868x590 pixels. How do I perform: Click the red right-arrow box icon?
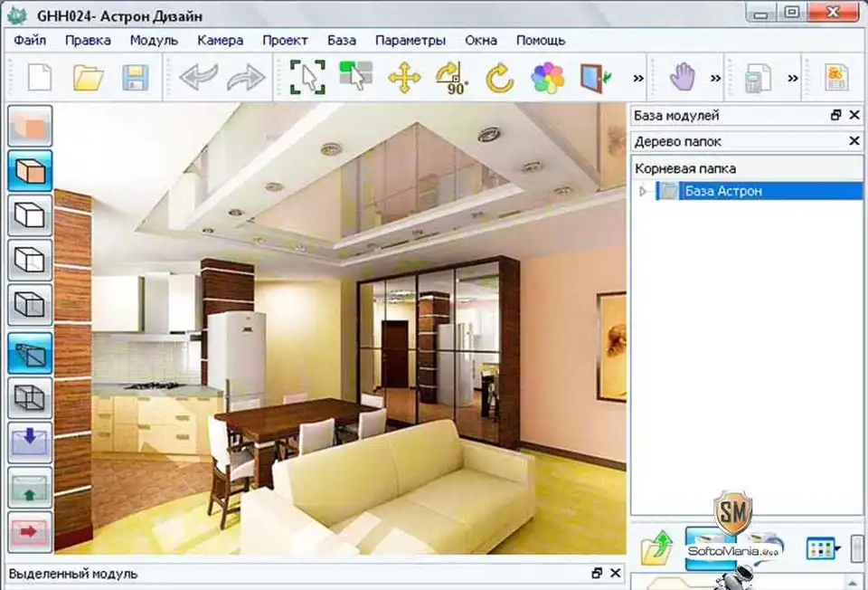(30, 532)
